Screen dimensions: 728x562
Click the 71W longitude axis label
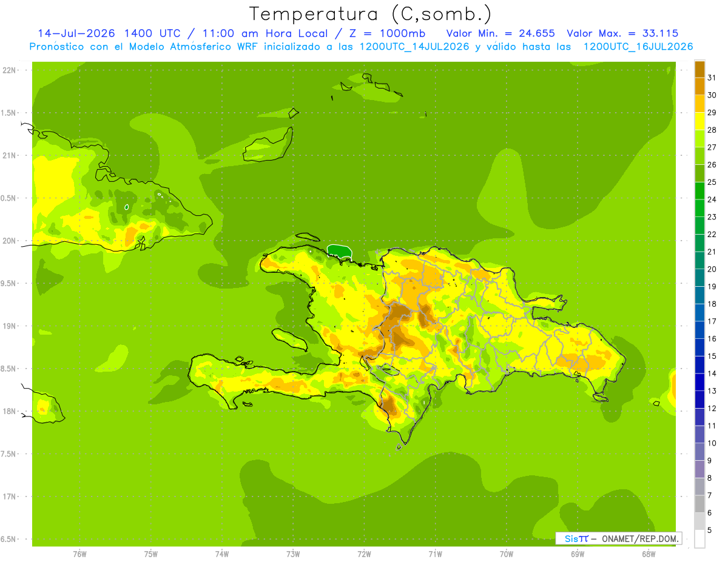pos(436,554)
